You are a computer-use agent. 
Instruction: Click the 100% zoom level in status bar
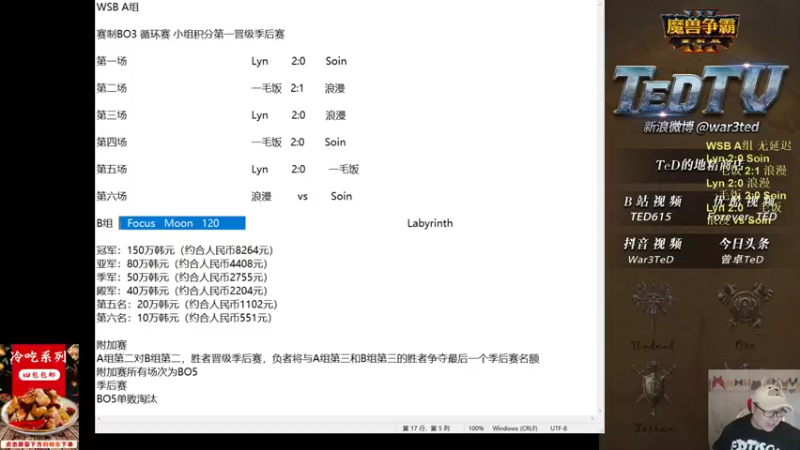(476, 428)
